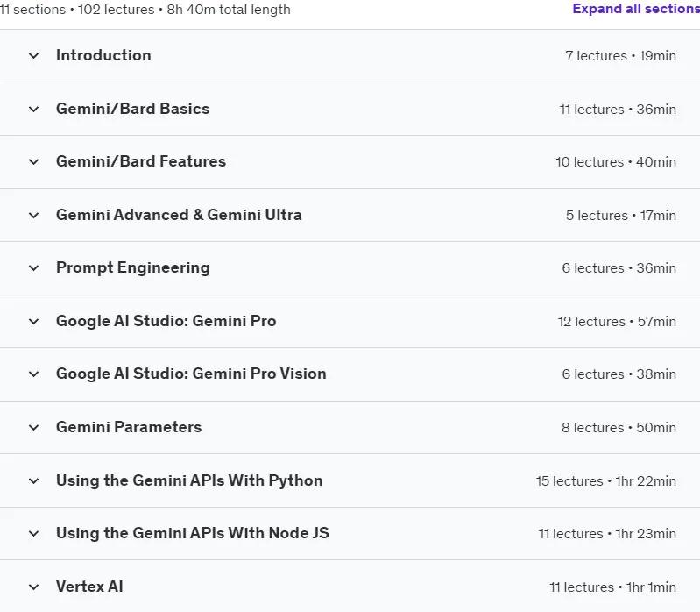Image resolution: width=700 pixels, height=612 pixels.
Task: Open Gemini/Bard Features section title
Action: [x=141, y=161]
